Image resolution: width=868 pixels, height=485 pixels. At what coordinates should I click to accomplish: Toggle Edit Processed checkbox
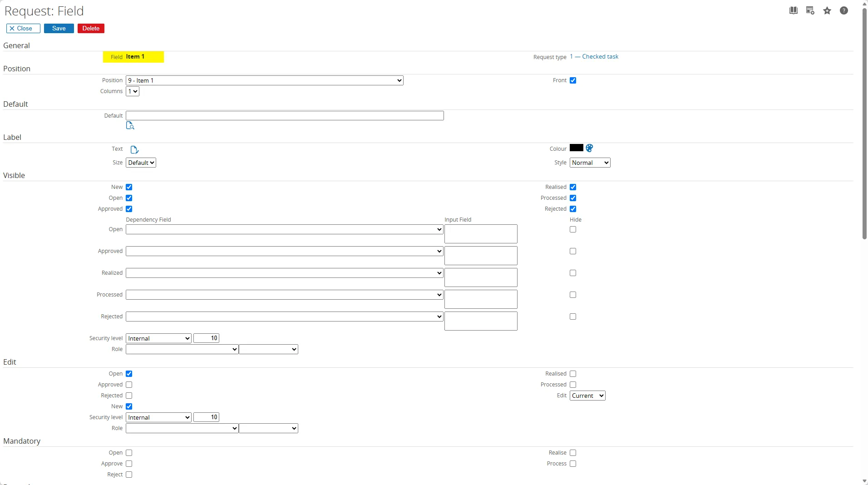pyautogui.click(x=573, y=385)
